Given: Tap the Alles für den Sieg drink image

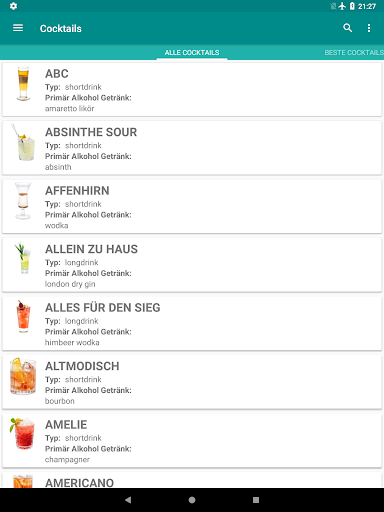Looking at the screenshot, I should 23,317.
